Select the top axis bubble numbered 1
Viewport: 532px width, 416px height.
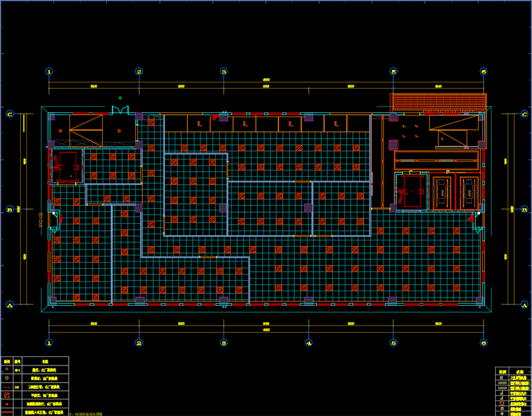[49, 71]
